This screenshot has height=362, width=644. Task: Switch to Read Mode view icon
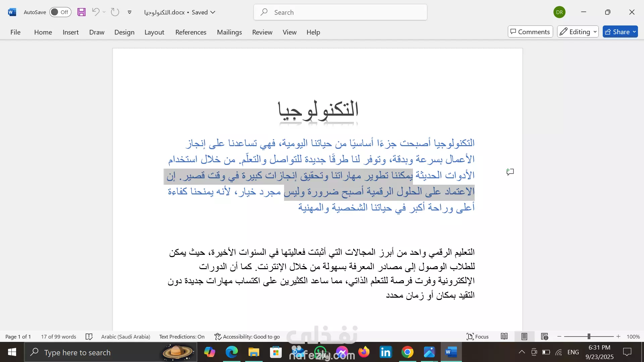pyautogui.click(x=504, y=337)
